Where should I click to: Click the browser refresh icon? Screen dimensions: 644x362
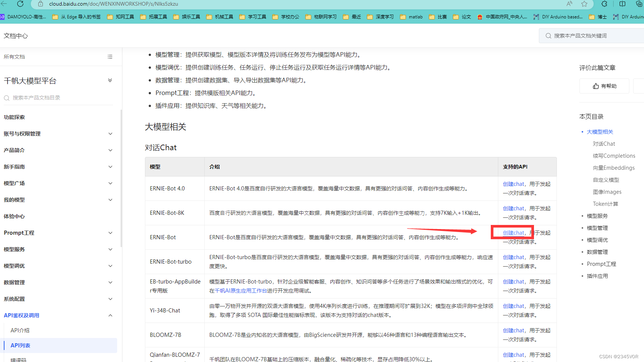pyautogui.click(x=20, y=4)
